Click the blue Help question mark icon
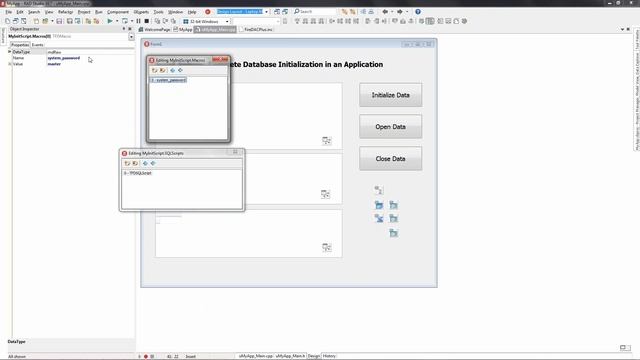Screen dimensions: 640x360 click(418, 12)
